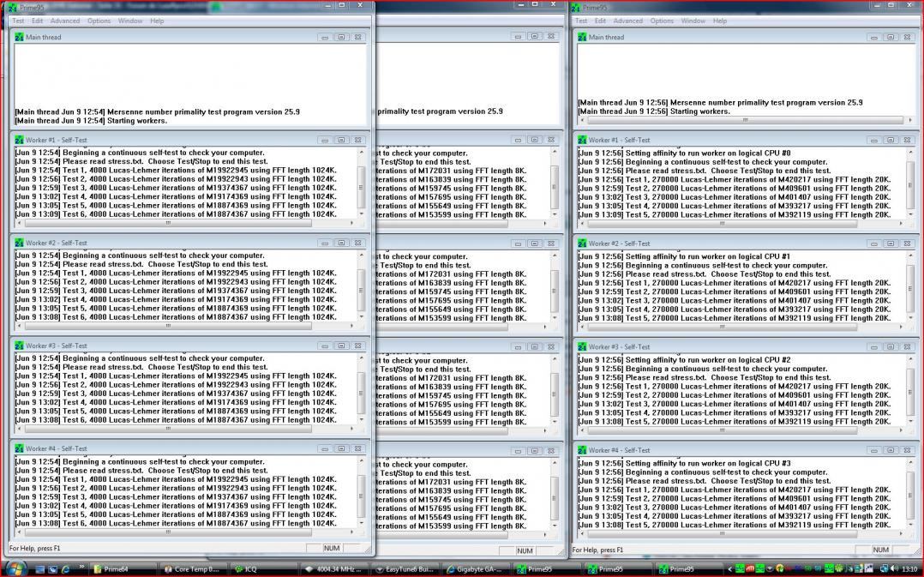Click 'Setting affinity to run worker on logical CPU #0'

708,153
